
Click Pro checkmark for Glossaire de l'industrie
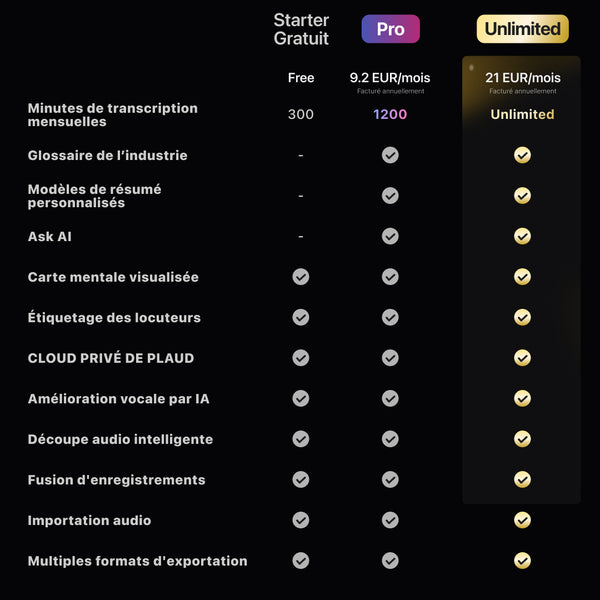[390, 155]
